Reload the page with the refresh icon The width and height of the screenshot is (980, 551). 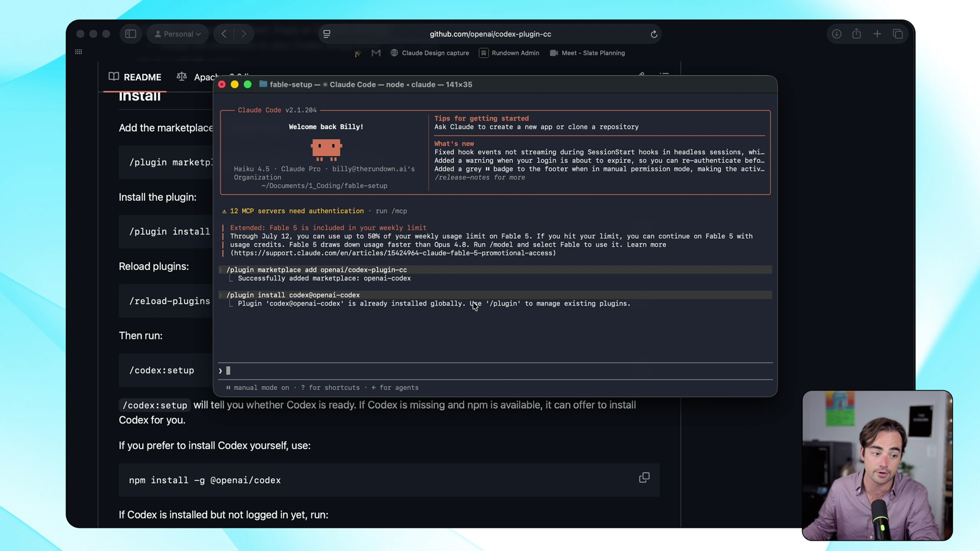[654, 34]
